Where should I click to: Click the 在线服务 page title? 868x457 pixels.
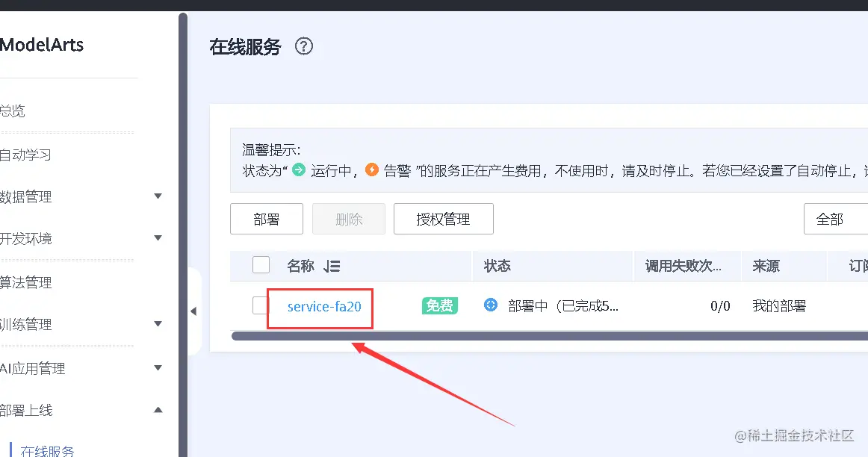(x=245, y=46)
